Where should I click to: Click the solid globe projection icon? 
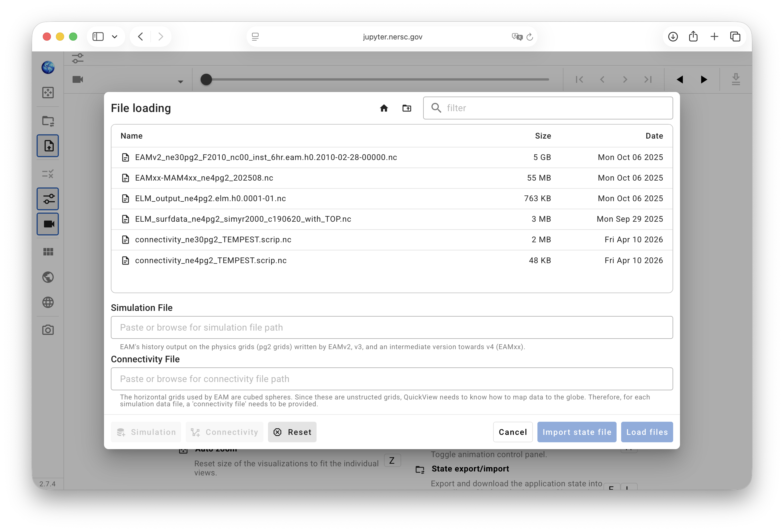(x=48, y=277)
